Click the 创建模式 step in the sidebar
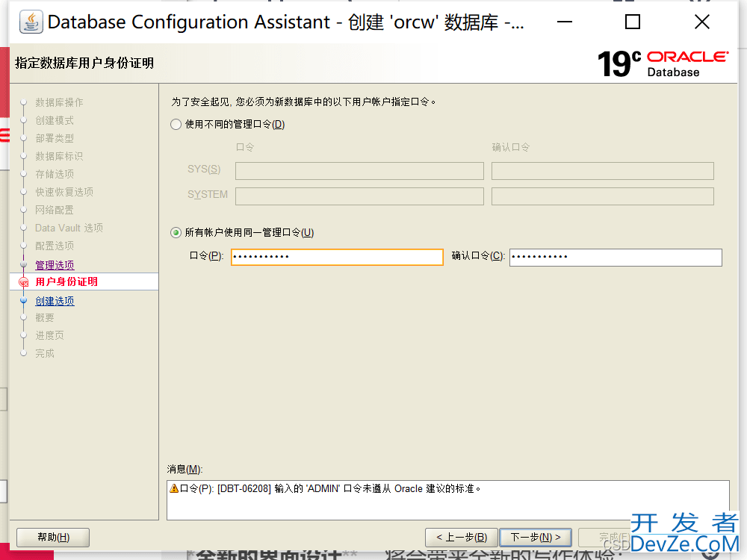Image resolution: width=747 pixels, height=560 pixels. 55,120
